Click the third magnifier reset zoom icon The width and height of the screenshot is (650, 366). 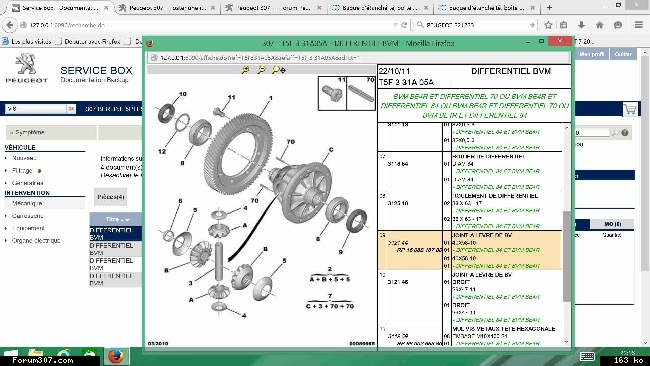[278, 70]
